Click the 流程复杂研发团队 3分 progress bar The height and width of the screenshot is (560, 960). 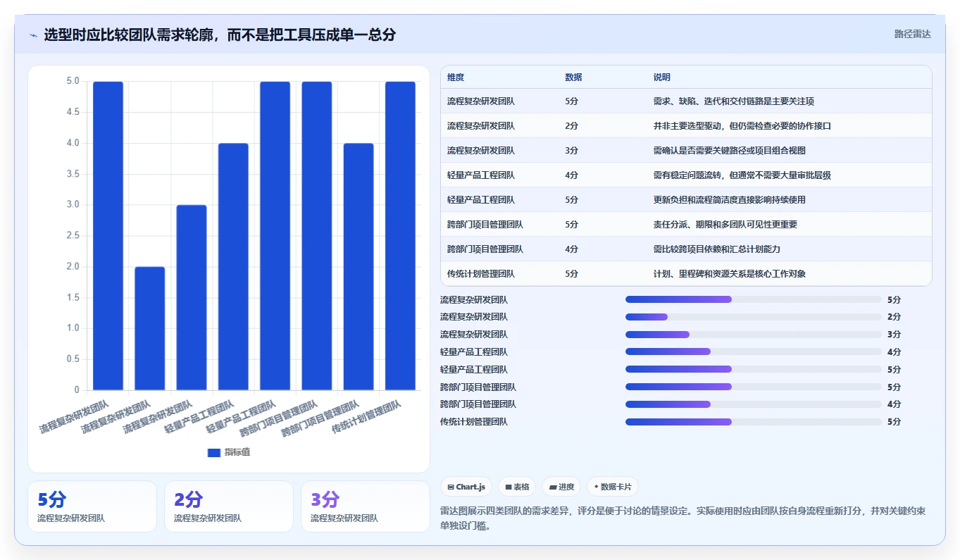click(x=754, y=335)
